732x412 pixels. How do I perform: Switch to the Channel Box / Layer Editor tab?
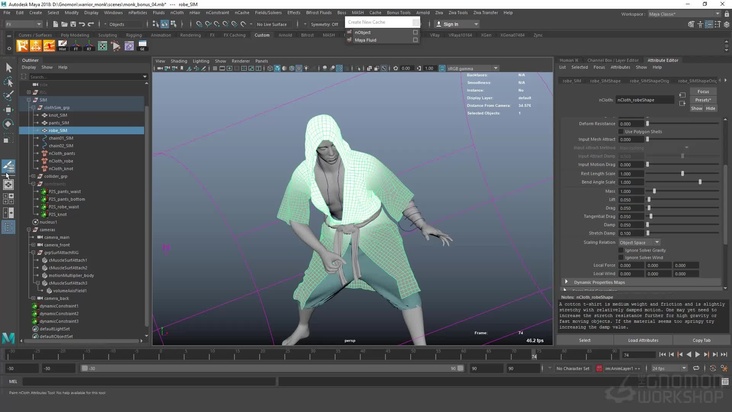(611, 60)
